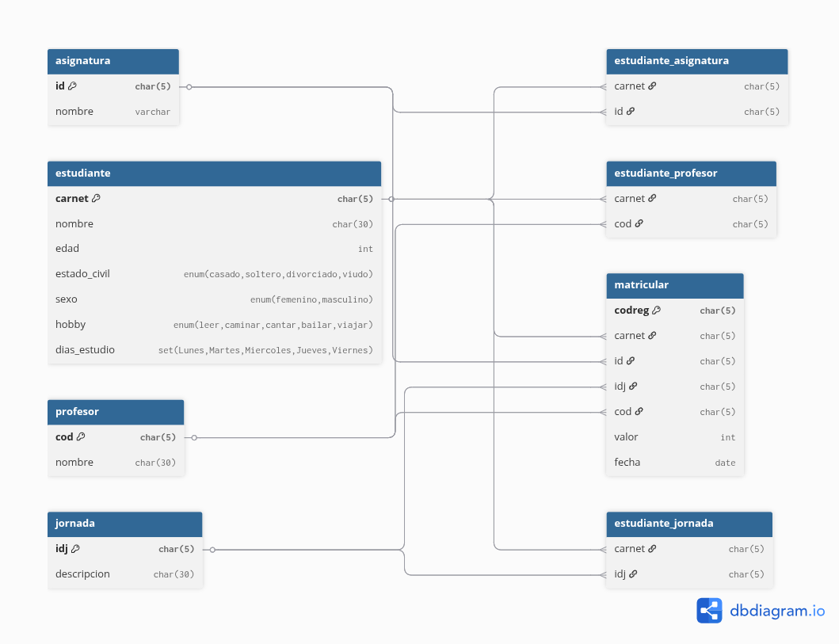
Task: Click the asignatura table title bar
Action: coord(113,61)
